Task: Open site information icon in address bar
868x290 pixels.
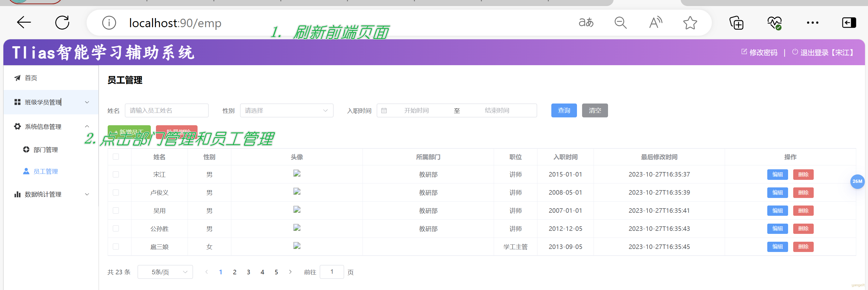Action: pos(109,23)
